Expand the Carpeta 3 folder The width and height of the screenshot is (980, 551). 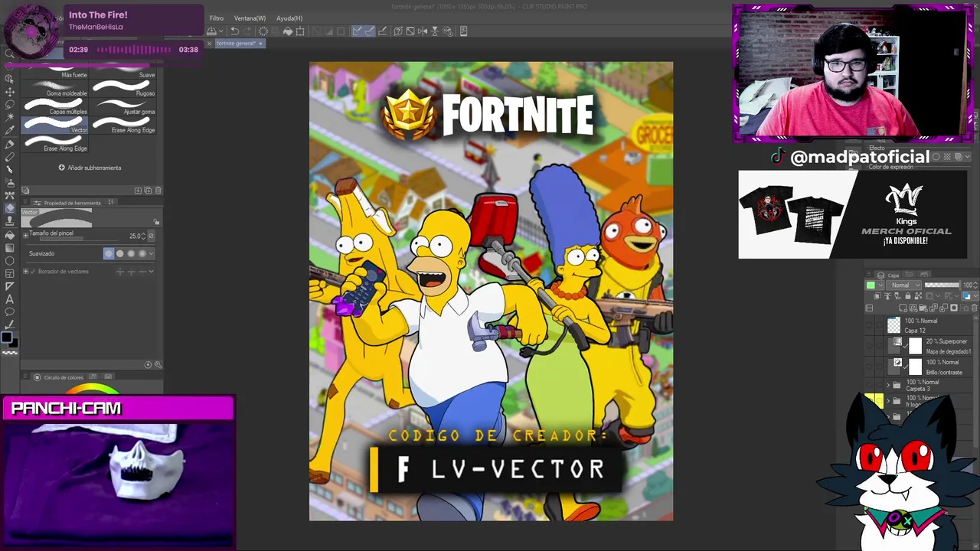pos(888,385)
